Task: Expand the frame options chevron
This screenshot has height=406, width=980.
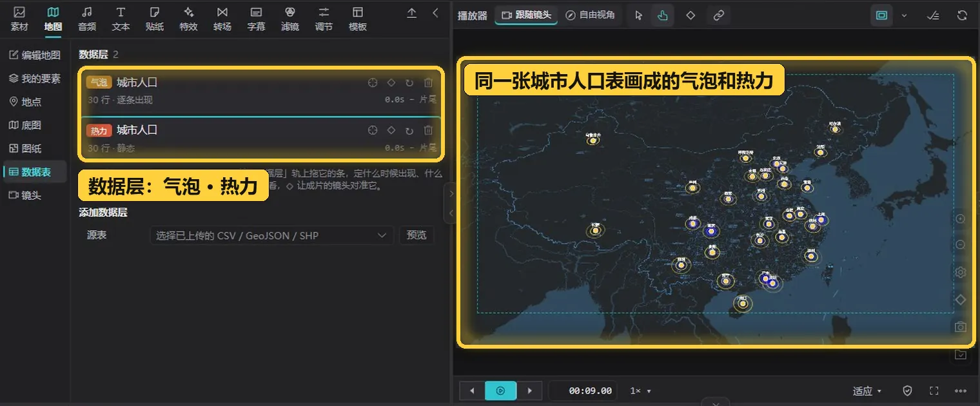Action: pyautogui.click(x=904, y=15)
